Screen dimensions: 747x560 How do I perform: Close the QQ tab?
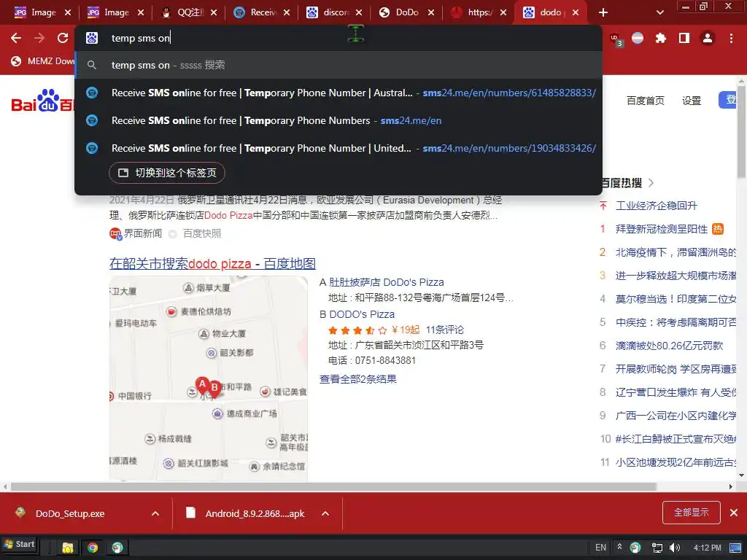click(214, 12)
